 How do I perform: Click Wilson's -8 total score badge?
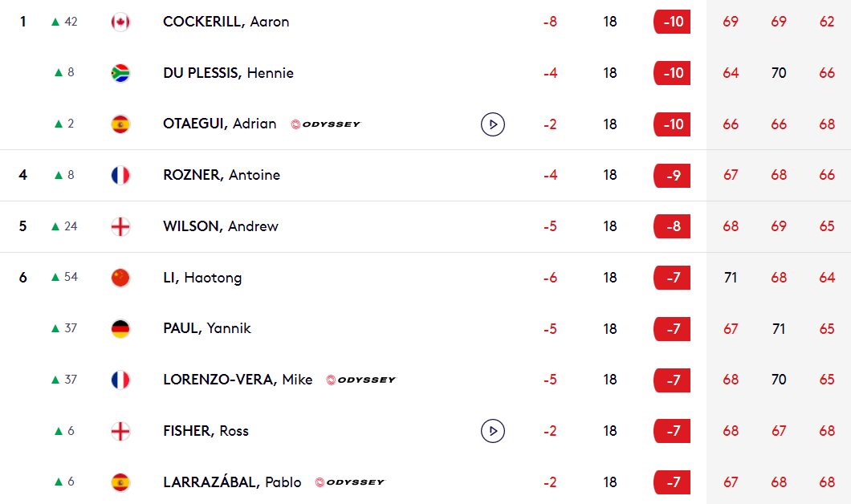pos(672,226)
